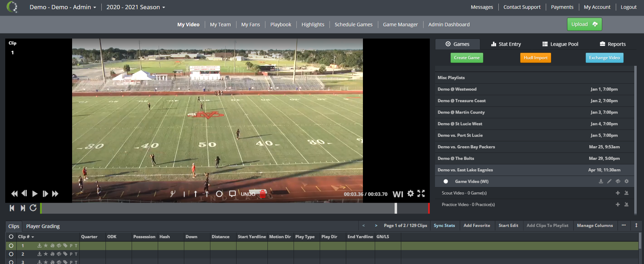Jump to previous clip below the player
This screenshot has height=264, width=644.
coord(12,208)
